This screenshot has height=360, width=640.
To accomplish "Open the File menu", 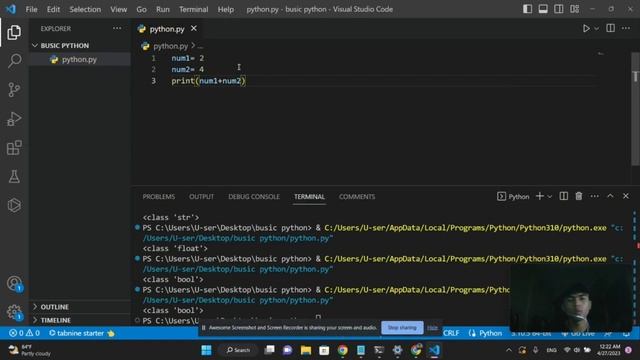I will [x=31, y=9].
